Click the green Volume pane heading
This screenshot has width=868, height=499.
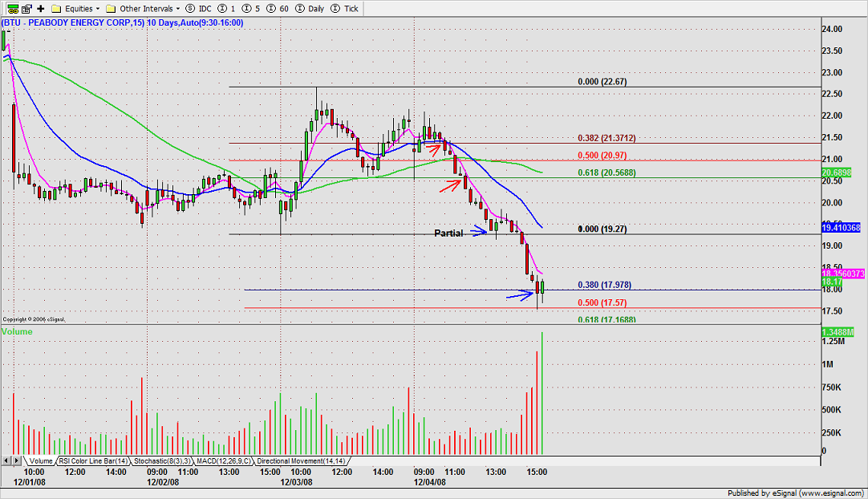17,332
